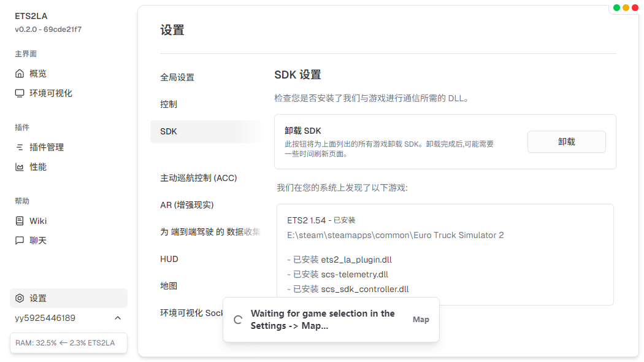This screenshot has height=362, width=644.
Task: Click the home icon beside 概览
Action: (19, 74)
